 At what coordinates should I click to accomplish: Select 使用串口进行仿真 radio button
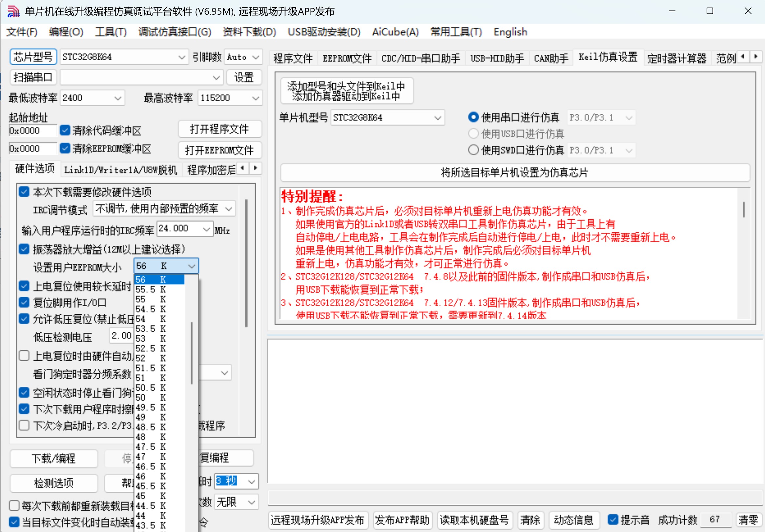click(x=473, y=117)
